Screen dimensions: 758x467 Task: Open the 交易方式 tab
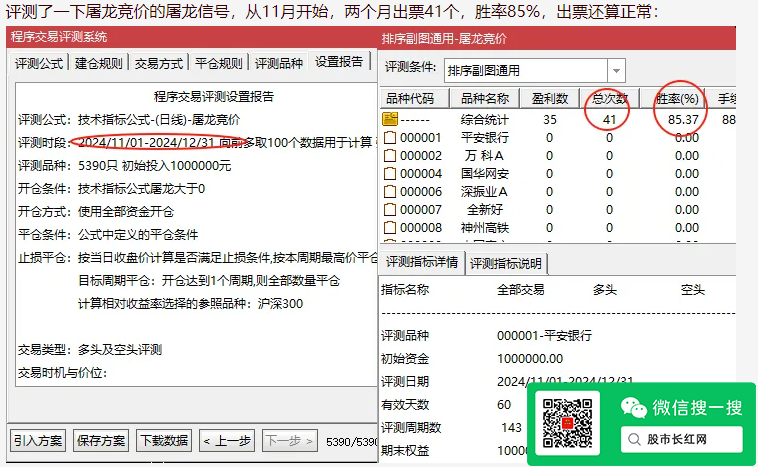pos(159,63)
